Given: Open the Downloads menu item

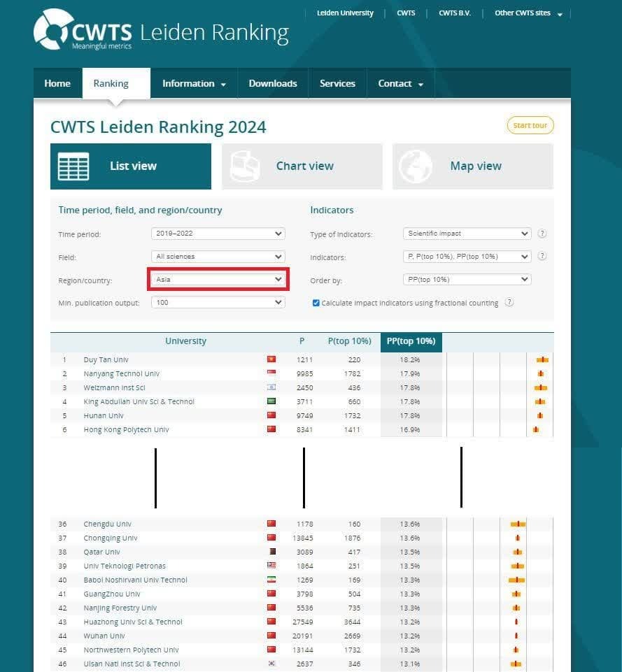Looking at the screenshot, I should 273,83.
